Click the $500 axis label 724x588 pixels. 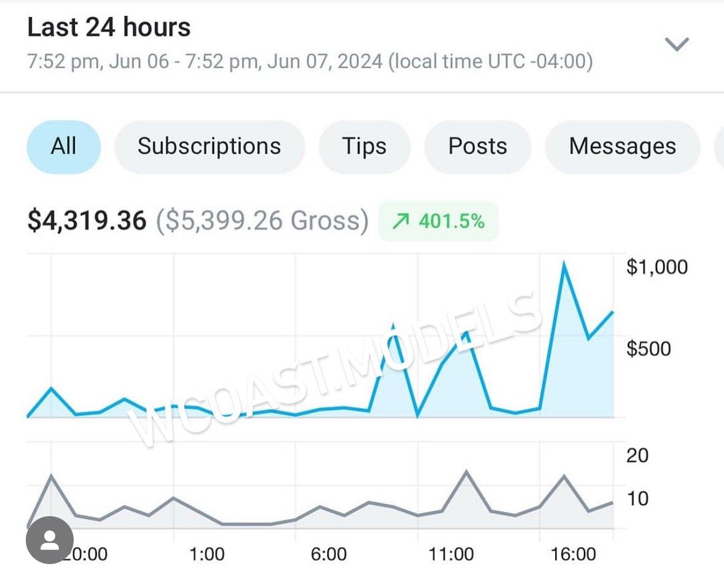click(648, 349)
